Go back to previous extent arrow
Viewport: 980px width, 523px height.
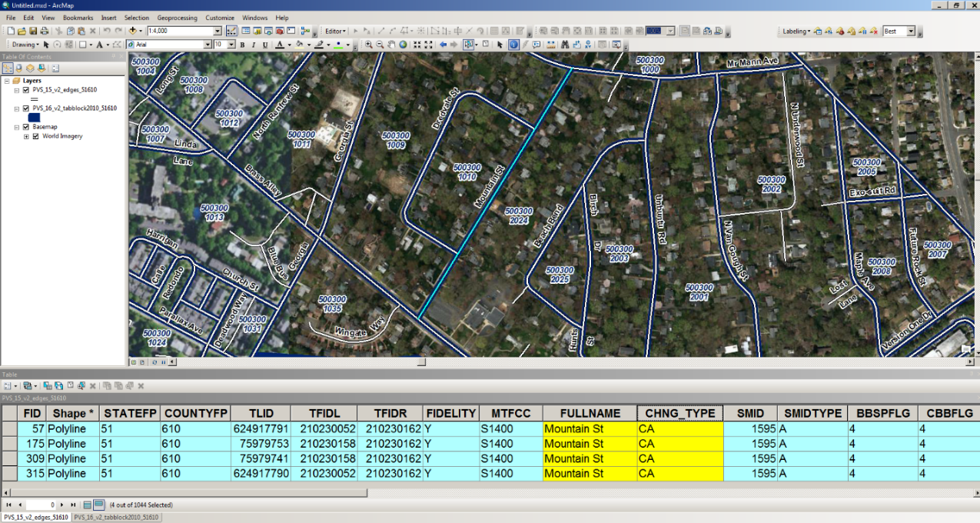(x=443, y=45)
